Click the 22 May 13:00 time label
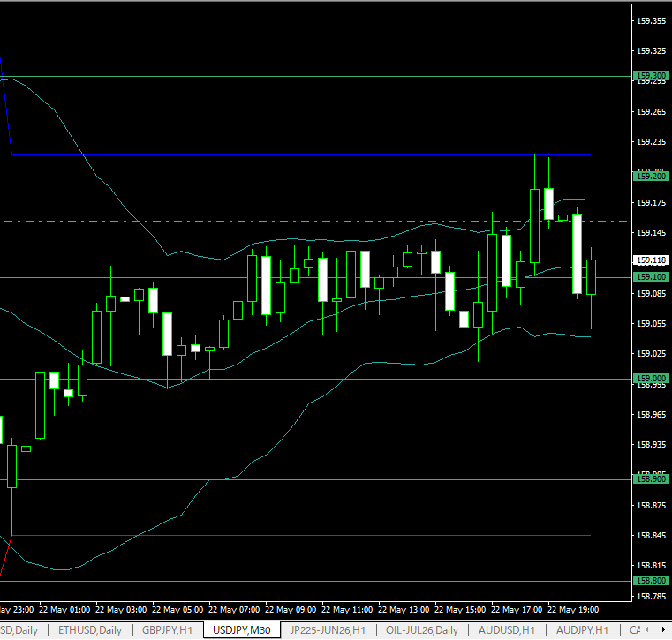This screenshot has width=672, height=640. point(404,610)
